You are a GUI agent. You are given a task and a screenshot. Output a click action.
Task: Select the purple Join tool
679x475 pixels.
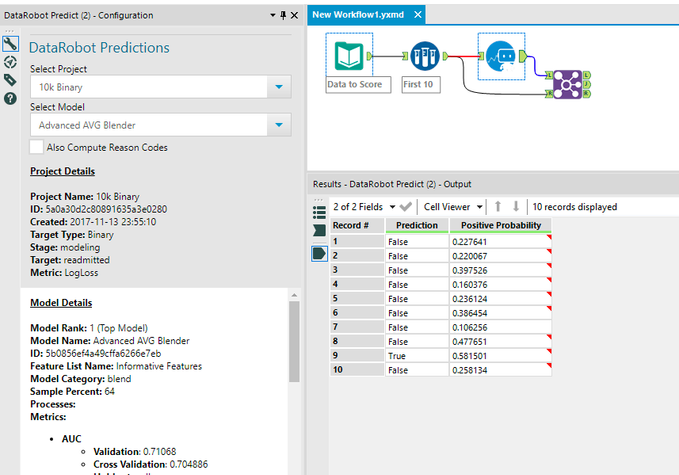click(x=567, y=84)
